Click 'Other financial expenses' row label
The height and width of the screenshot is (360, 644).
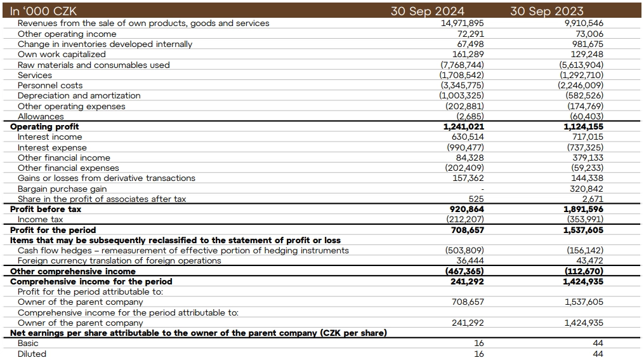pos(68,168)
